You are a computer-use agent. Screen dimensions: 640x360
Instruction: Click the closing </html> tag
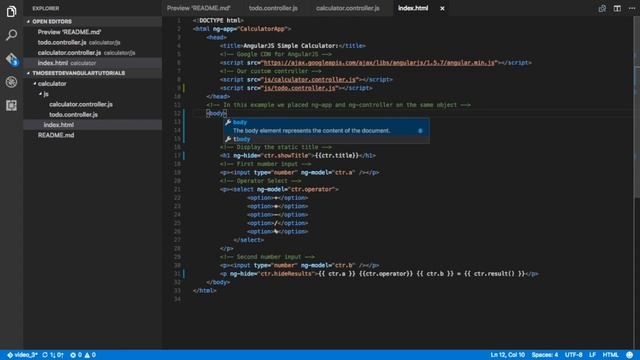204,291
